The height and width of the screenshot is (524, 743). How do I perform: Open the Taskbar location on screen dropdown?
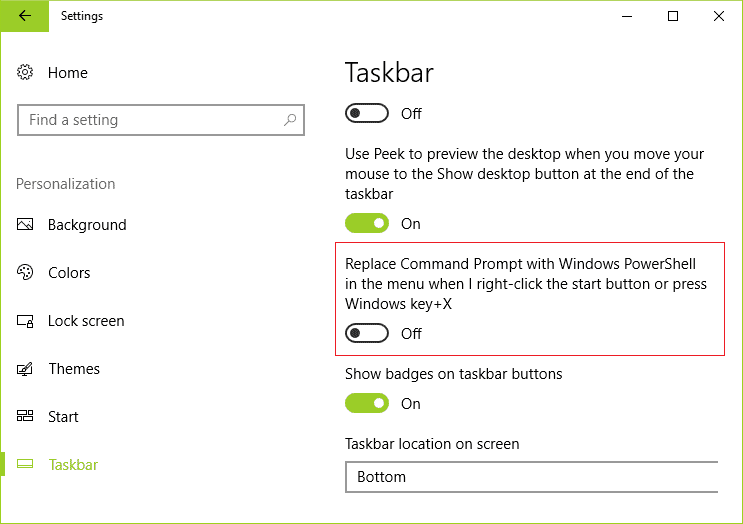click(531, 477)
